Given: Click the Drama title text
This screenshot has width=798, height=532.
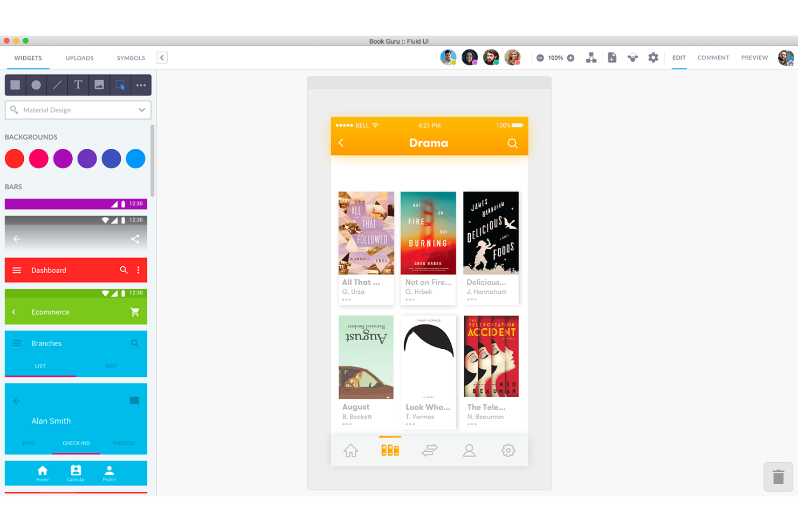Looking at the screenshot, I should coord(429,143).
